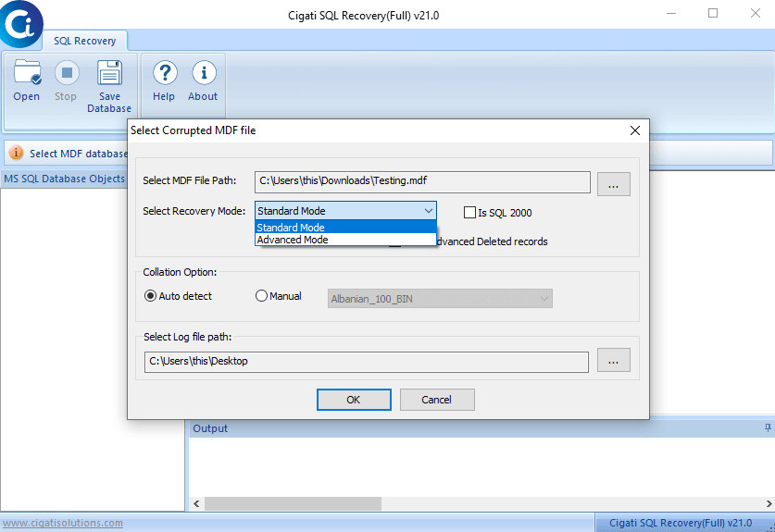Screen dimensions: 775x532
Task: Maximize the Cigati SQL Recovery window
Action: (713, 13)
